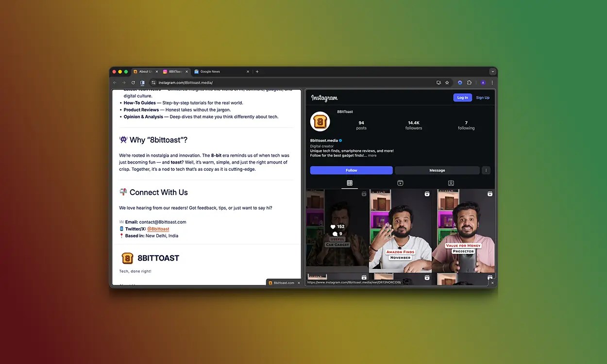Click the purple Chrome profile avatar
The width and height of the screenshot is (607, 364).
coord(483,83)
